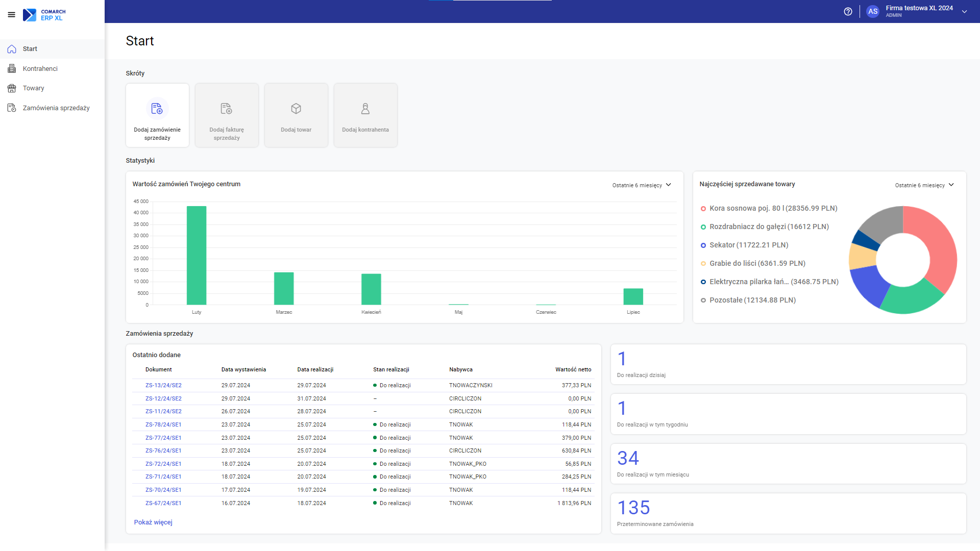
Task: Click the Kontrahenci building icon
Action: [12, 68]
